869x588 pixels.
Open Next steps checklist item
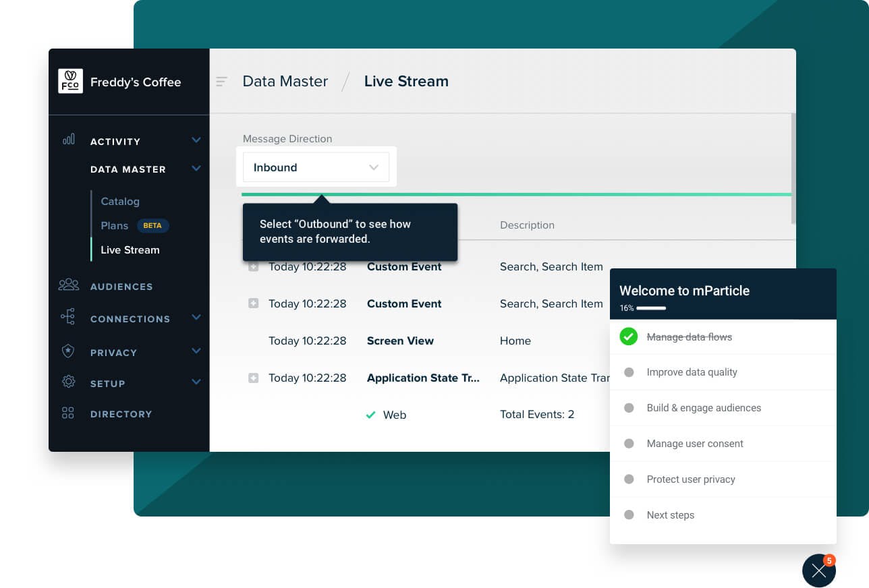[x=723, y=515]
